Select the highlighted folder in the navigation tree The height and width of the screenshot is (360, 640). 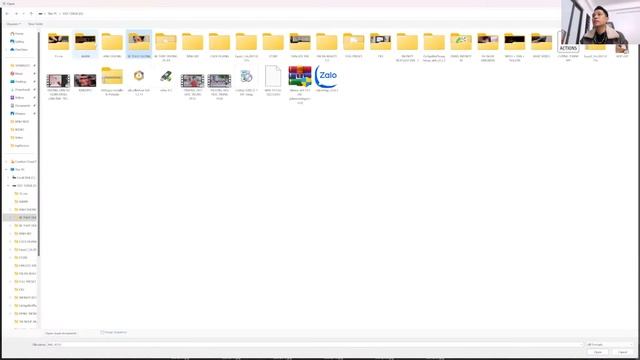pyautogui.click(x=20, y=218)
